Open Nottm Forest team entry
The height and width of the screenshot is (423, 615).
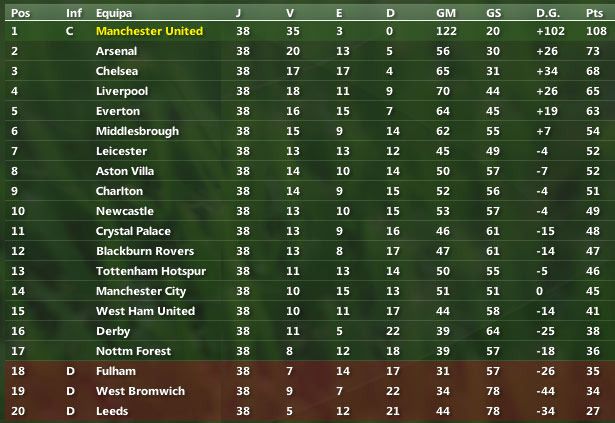pyautogui.click(x=134, y=351)
